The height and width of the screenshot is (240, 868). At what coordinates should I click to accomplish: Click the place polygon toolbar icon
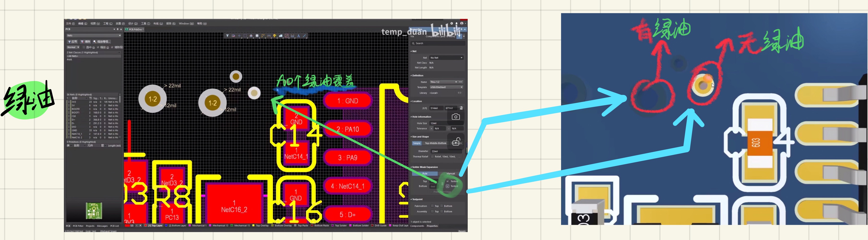(x=281, y=36)
